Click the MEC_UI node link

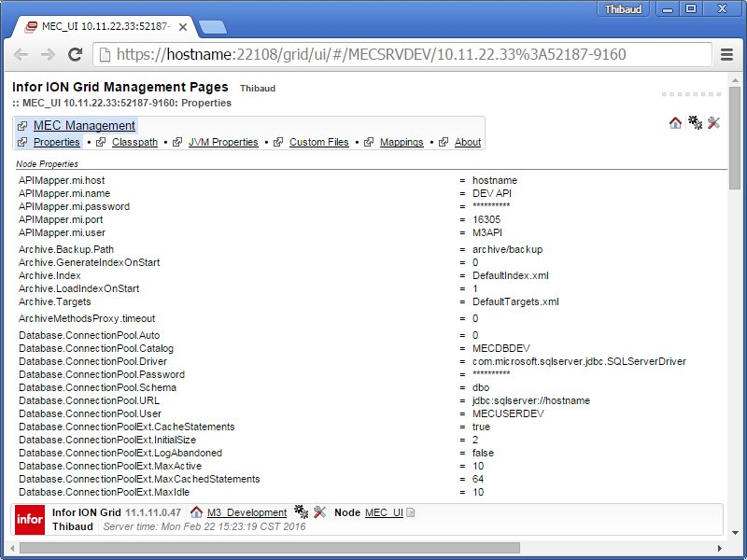pyautogui.click(x=384, y=512)
